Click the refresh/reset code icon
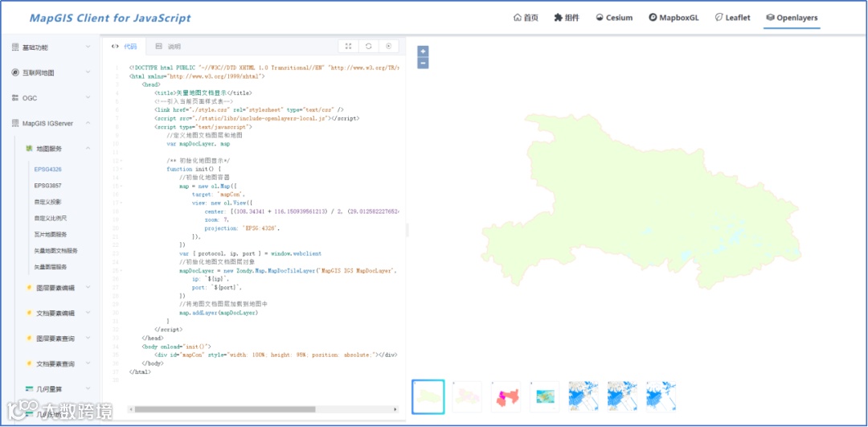This screenshot has width=868, height=427. click(x=369, y=47)
